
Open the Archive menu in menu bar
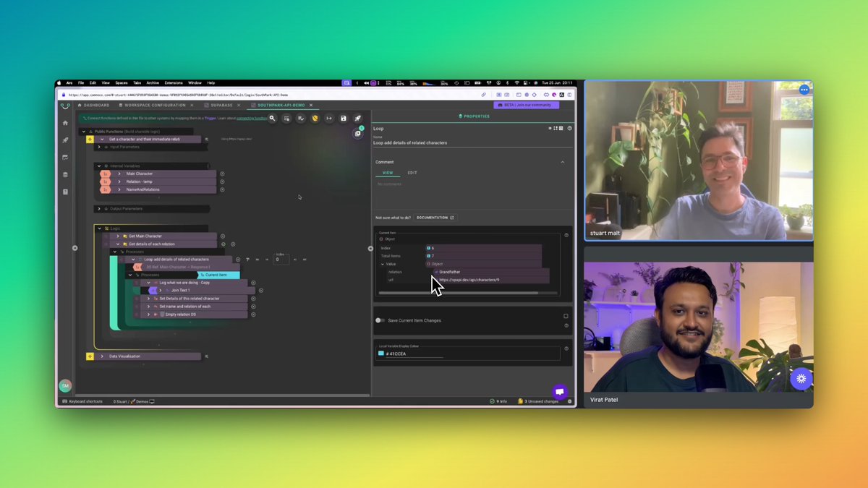click(153, 83)
